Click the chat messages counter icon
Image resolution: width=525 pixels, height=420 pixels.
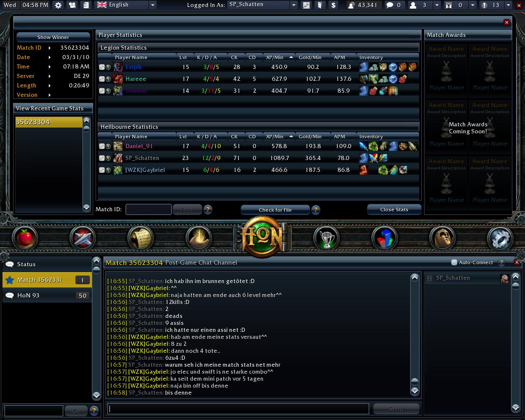coord(390,5)
